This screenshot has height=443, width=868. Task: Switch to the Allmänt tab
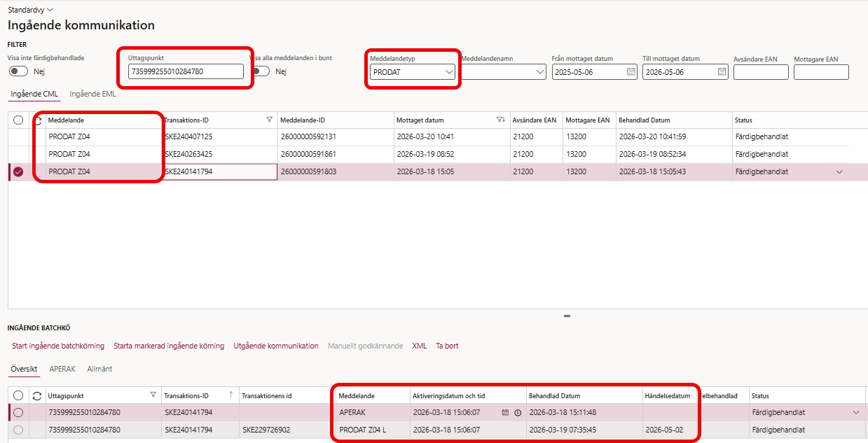99,369
